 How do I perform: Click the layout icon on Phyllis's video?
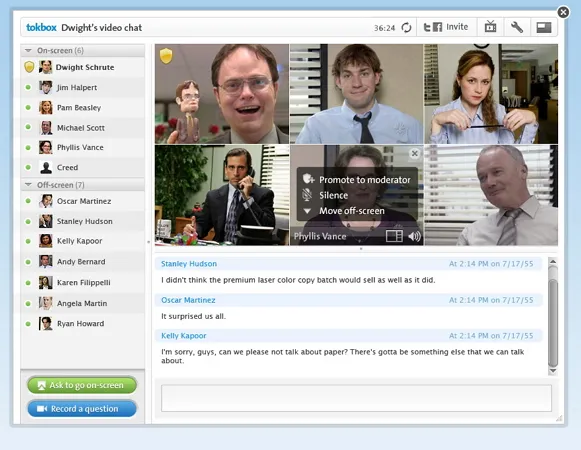[394, 236]
